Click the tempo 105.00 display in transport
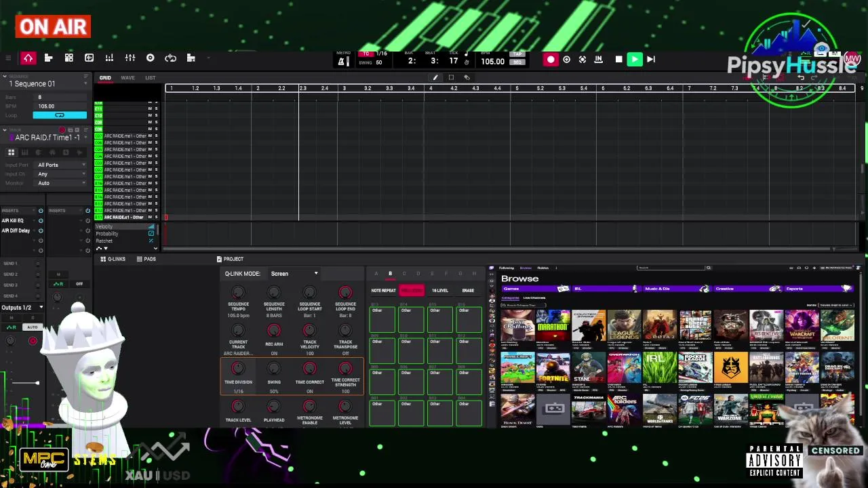Image resolution: width=868 pixels, height=488 pixels. 493,62
